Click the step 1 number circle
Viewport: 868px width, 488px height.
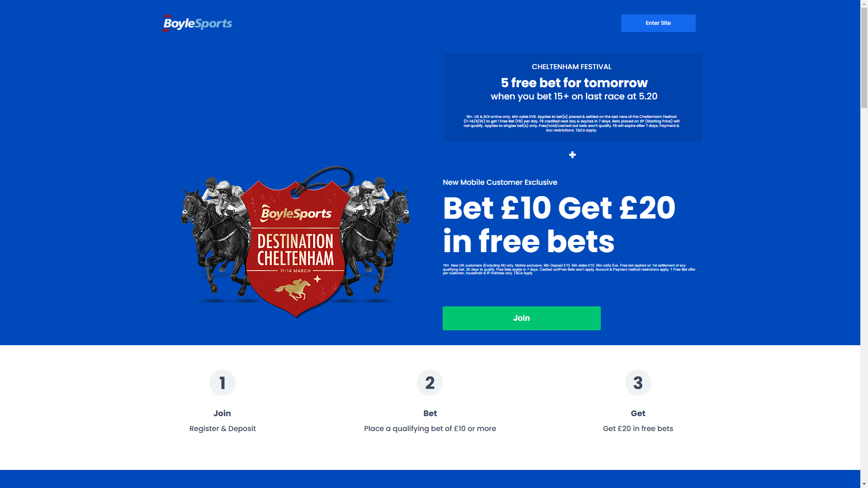pos(222,383)
